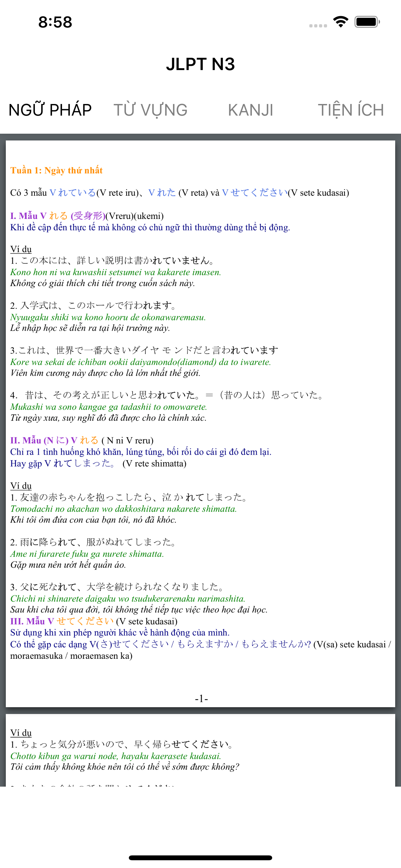401x868 pixels.
Task: Tap the romaji 'Chichi ni shinarete daigaku wo...'
Action: coord(128,599)
